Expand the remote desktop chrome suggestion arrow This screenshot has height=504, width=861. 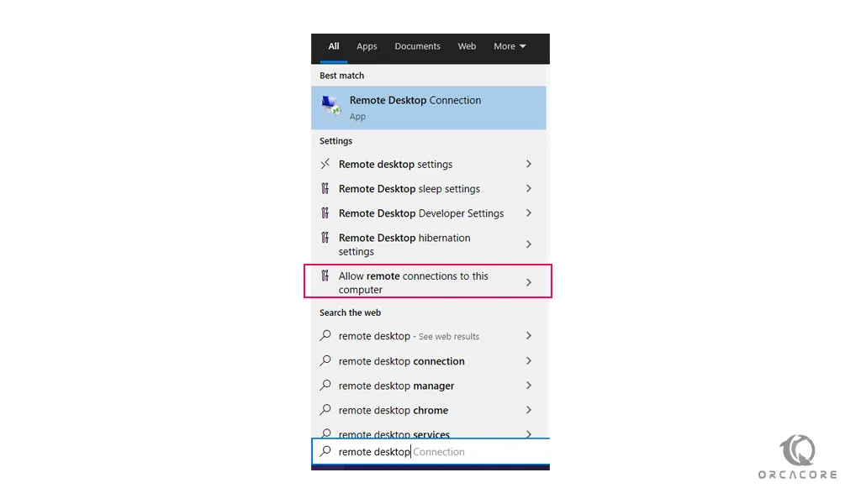[528, 410]
